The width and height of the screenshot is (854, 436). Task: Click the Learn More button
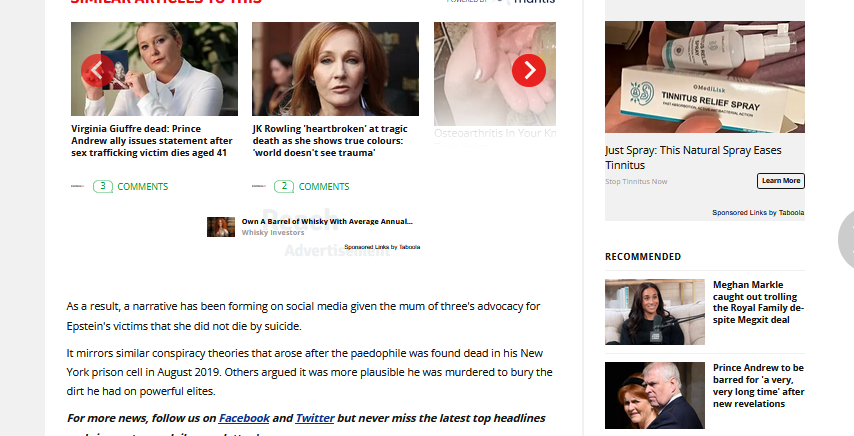[780, 181]
